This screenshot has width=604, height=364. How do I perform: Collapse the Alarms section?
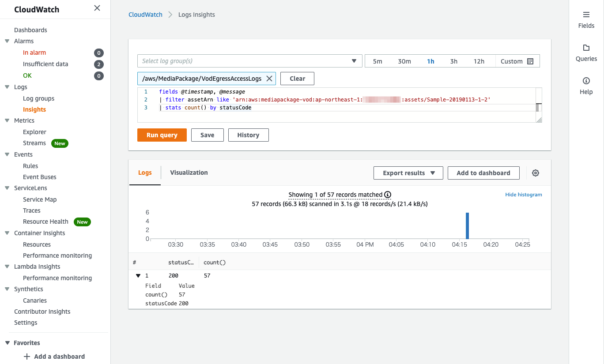tap(7, 41)
